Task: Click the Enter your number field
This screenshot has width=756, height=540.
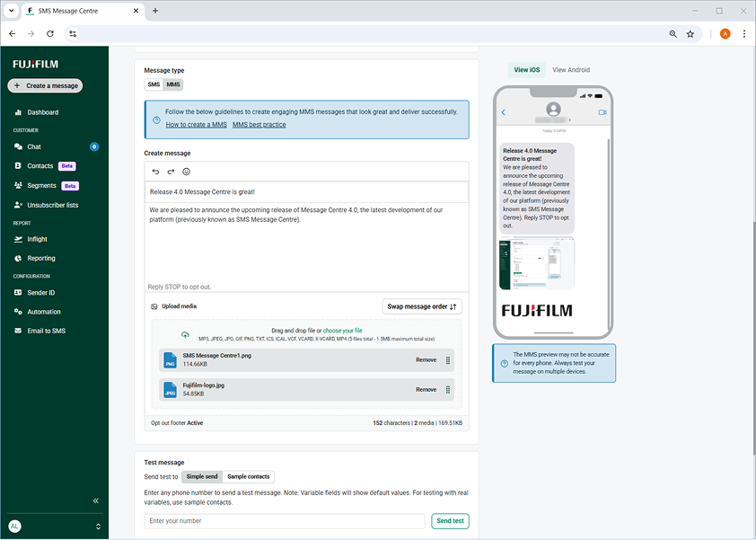Action: click(285, 521)
